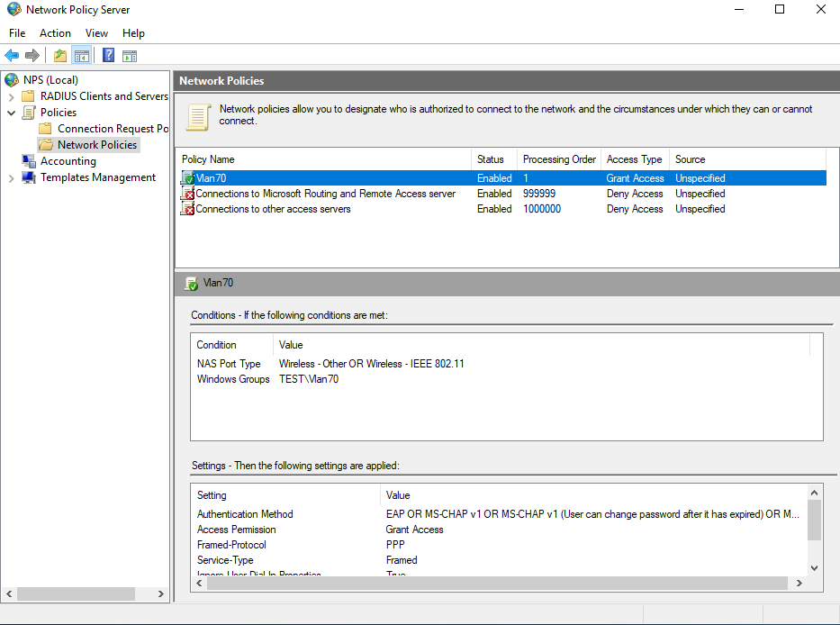Sort by the Policy Name column header
The image size is (840, 625).
(208, 159)
